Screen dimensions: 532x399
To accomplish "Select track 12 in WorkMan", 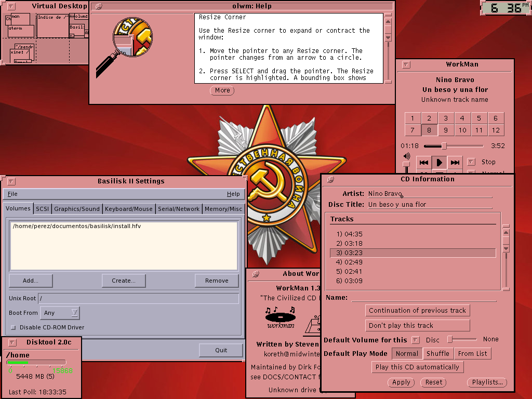I will 496,130.
